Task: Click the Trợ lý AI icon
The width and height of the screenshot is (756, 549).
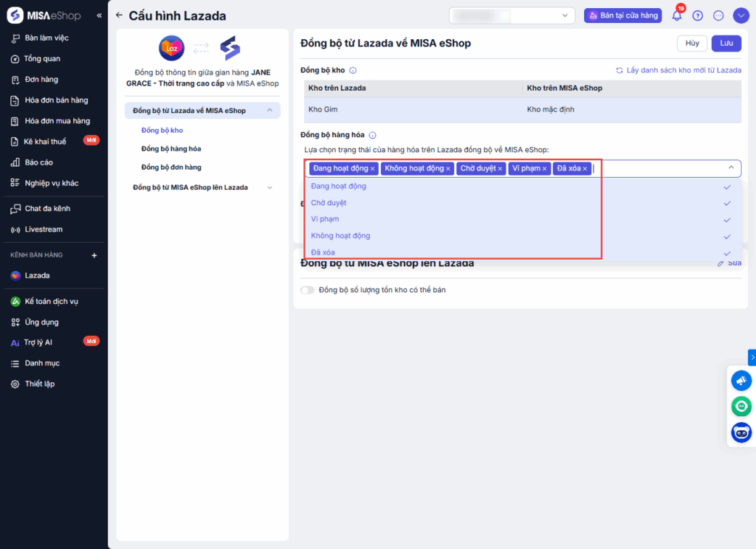Action: (16, 342)
